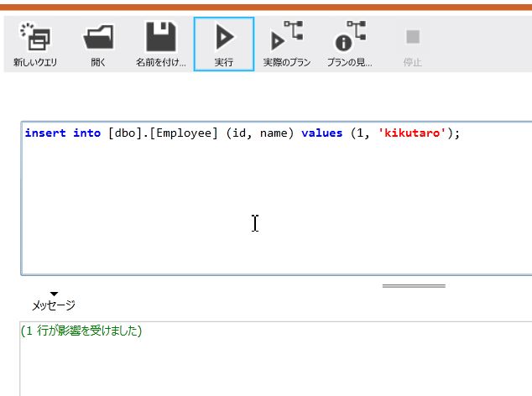Click the insert keyword in the query
Screen dimensions: 532x396
coord(45,133)
